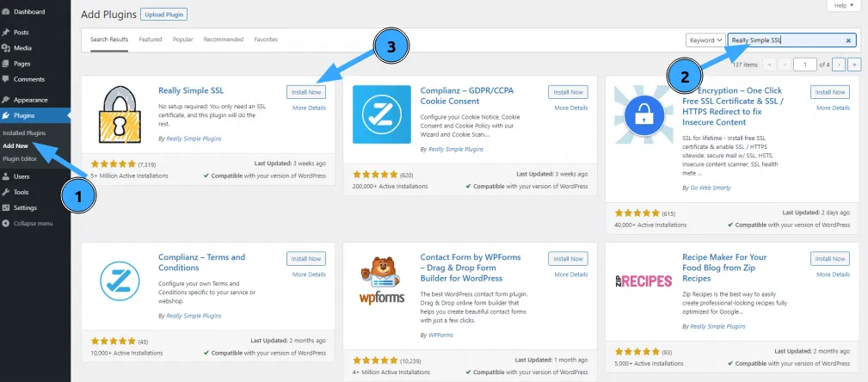Click the Tools wrench icon
The image size is (868, 382).
(x=5, y=192)
